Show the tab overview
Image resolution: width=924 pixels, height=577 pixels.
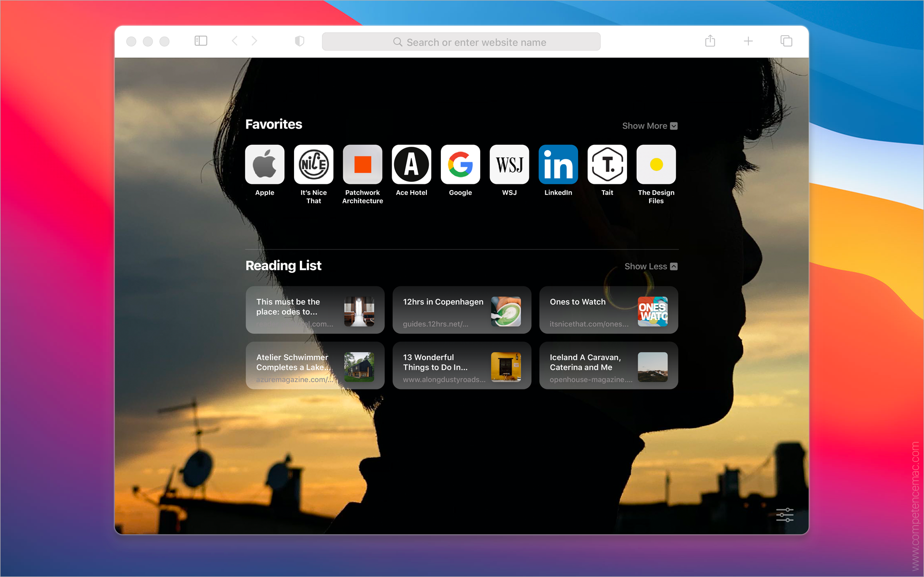pos(786,41)
